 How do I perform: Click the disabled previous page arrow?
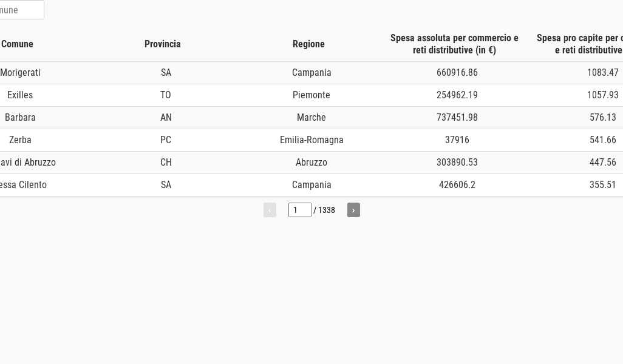click(270, 210)
